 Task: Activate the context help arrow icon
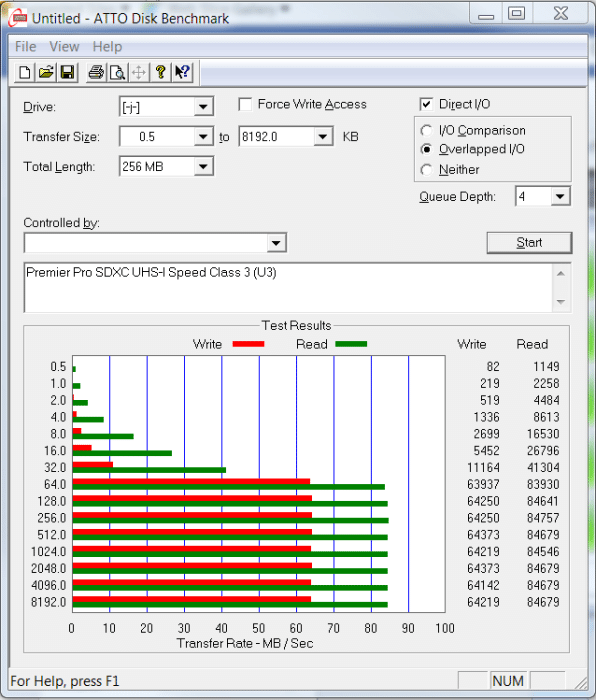tap(182, 72)
